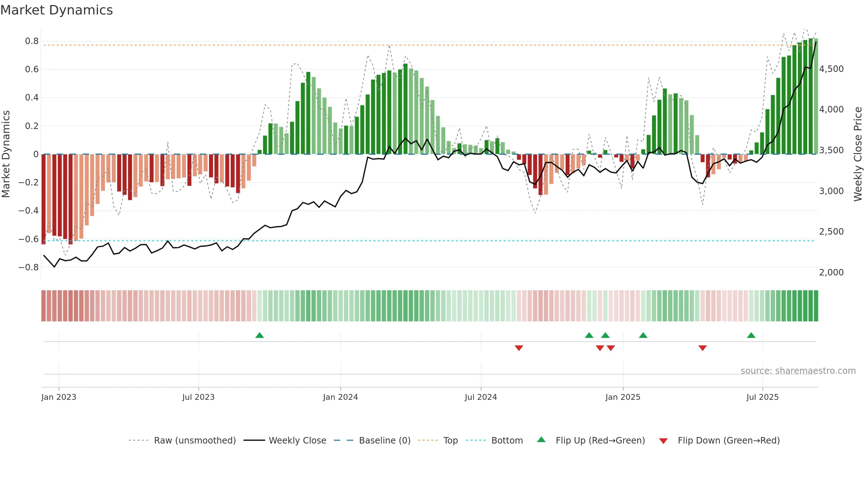Click the Jan 2025 x-axis label

[623, 397]
